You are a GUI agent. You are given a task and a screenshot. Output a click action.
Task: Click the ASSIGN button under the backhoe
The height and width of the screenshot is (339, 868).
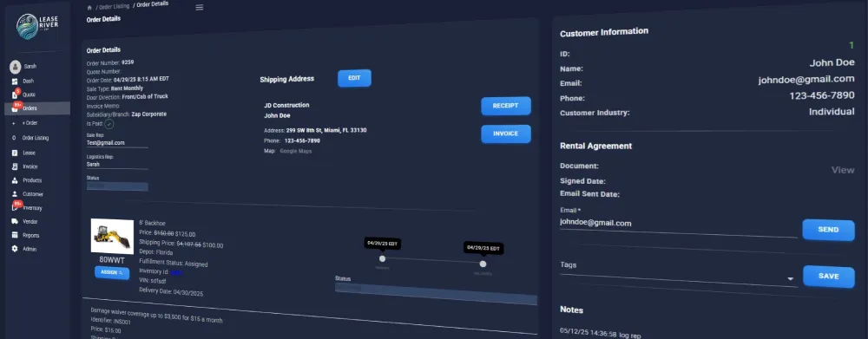point(112,272)
